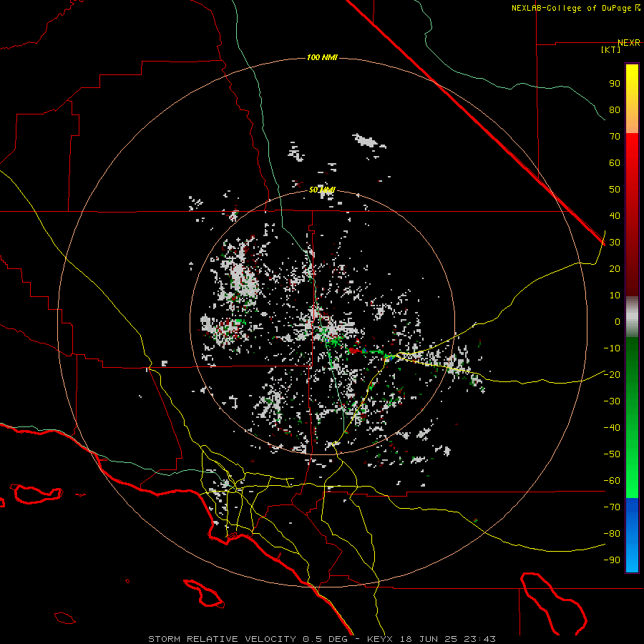644x644 pixels.
Task: Click the [KT] units label
Action: pos(611,49)
